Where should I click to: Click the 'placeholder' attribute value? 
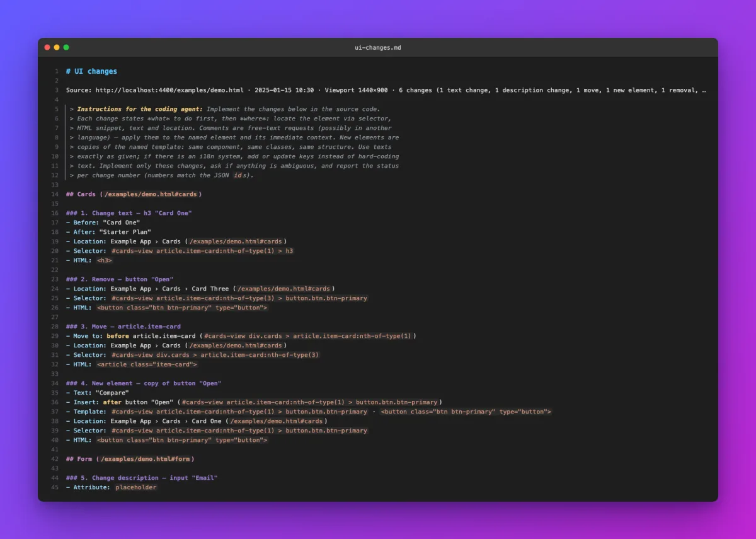(135, 487)
